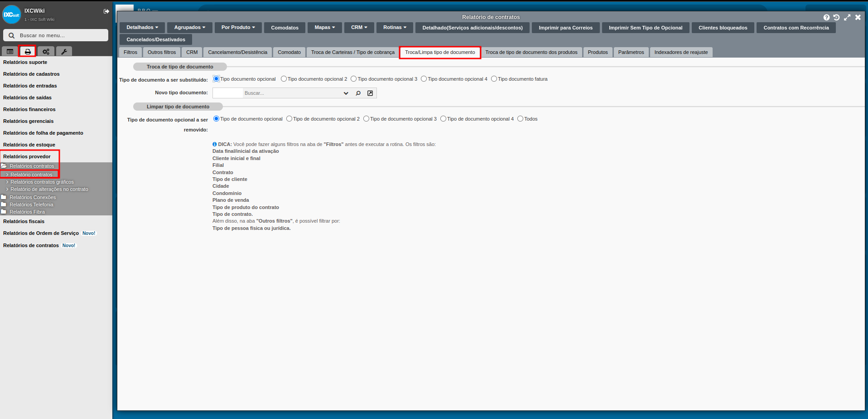The image size is (868, 419).
Task: Switch to the Parâmetros tab
Action: click(x=631, y=52)
